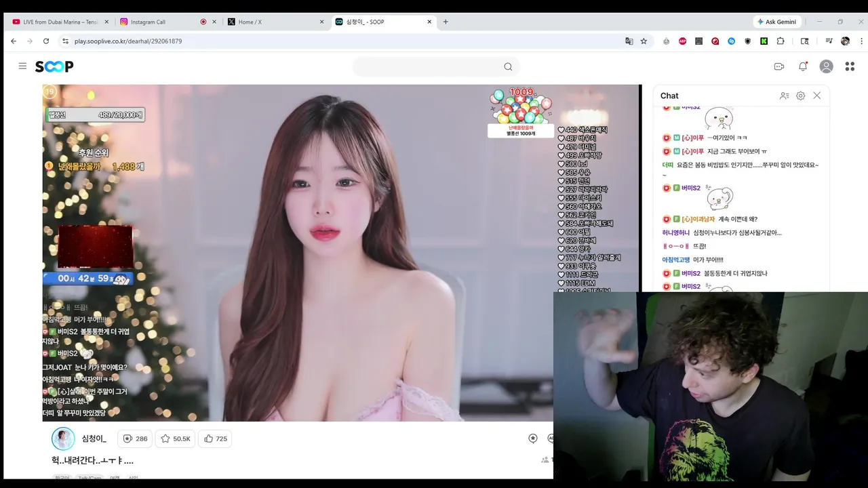Open the SOOP hamburger menu
This screenshot has width=868, height=488.
pyautogui.click(x=22, y=66)
